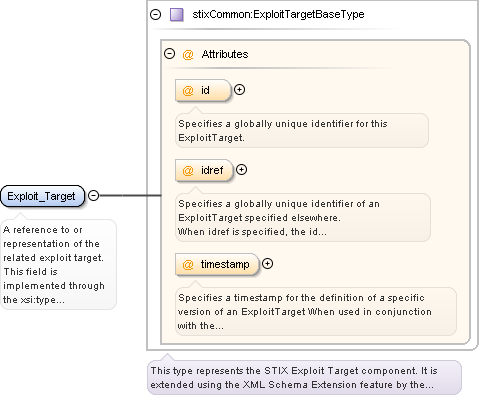Select the idref attribute node

pos(204,170)
